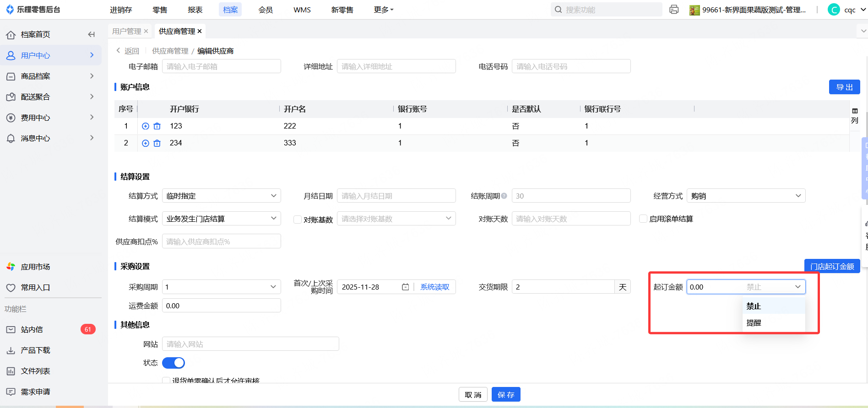Click the help icon beside 结账周期
868x408 pixels.
tap(504, 196)
